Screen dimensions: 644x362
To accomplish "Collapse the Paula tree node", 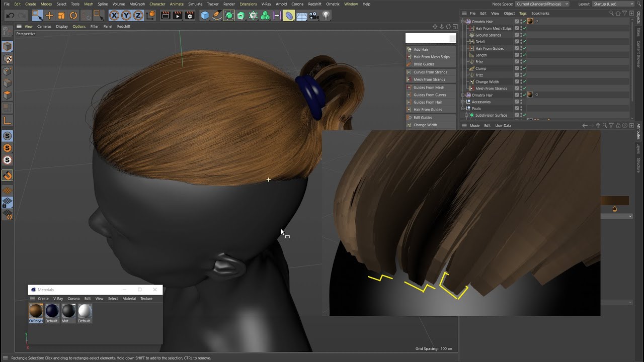I will (463, 109).
